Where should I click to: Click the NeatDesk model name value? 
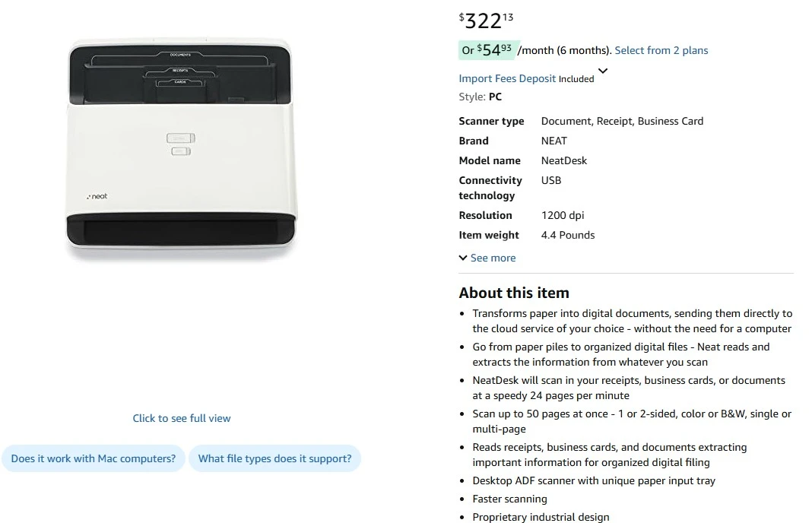[564, 160]
